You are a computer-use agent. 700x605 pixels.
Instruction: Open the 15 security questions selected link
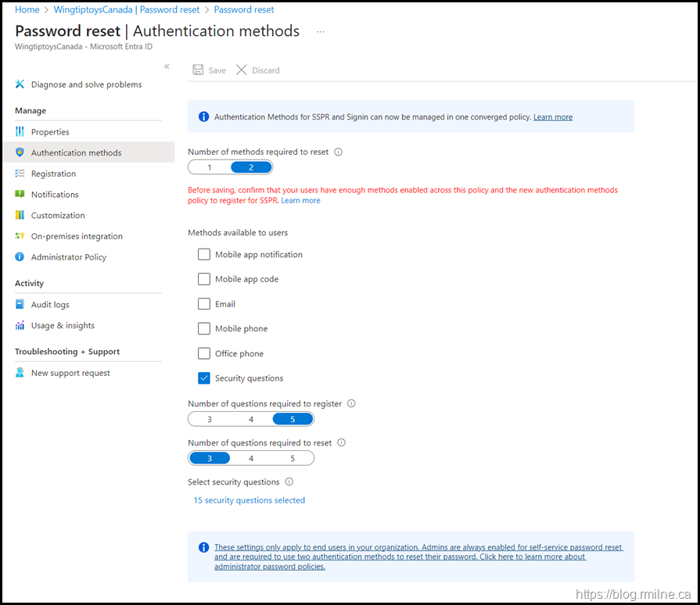pos(249,500)
